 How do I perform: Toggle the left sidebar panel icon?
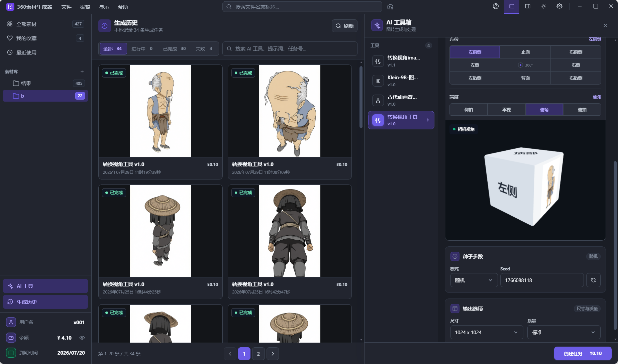coord(512,6)
